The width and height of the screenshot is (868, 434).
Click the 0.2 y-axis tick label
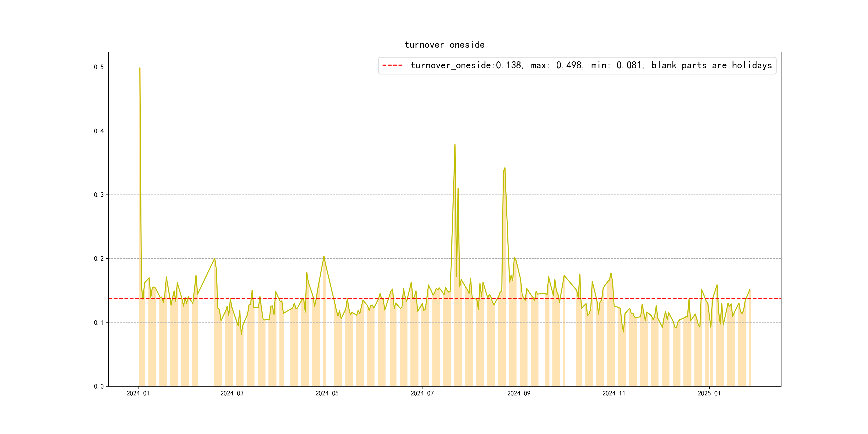tap(99, 259)
